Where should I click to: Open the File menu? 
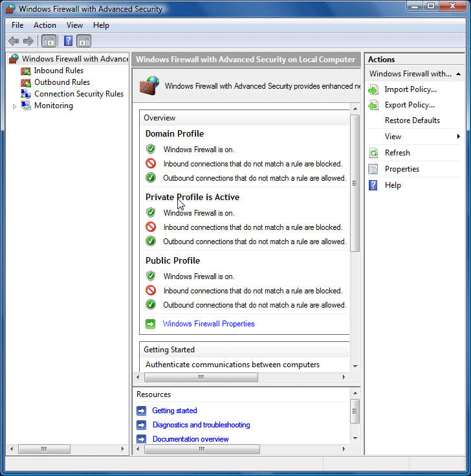pyautogui.click(x=17, y=25)
